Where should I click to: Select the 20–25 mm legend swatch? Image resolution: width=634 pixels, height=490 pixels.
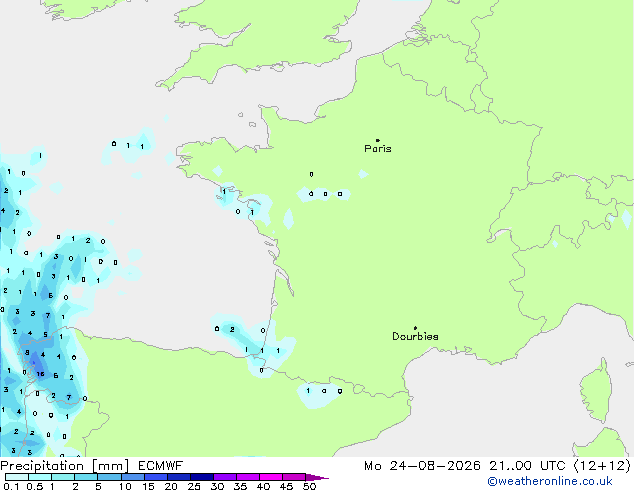[x=178, y=477]
